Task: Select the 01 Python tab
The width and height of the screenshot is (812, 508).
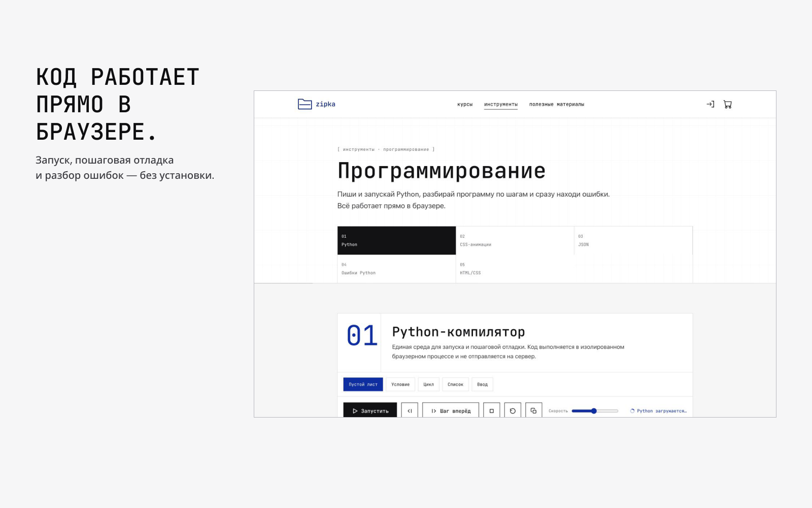Action: 396,240
